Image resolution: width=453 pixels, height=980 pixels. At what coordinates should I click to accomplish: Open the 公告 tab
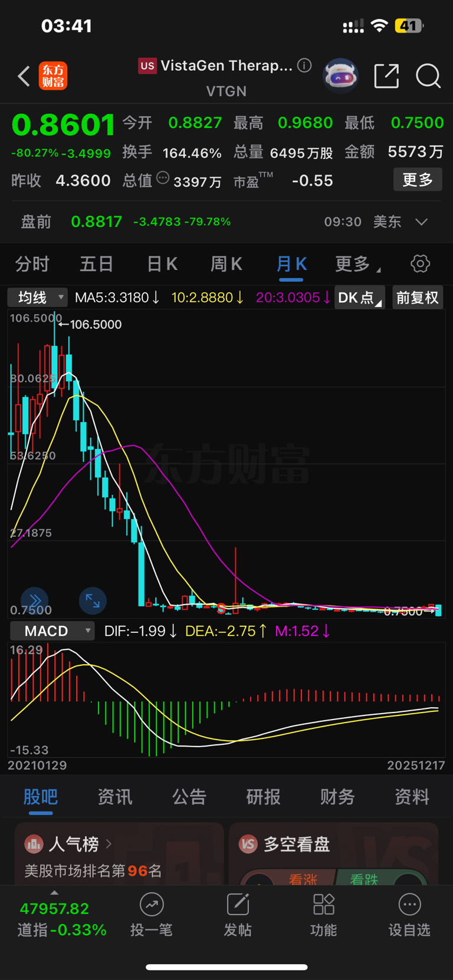pyautogui.click(x=189, y=797)
